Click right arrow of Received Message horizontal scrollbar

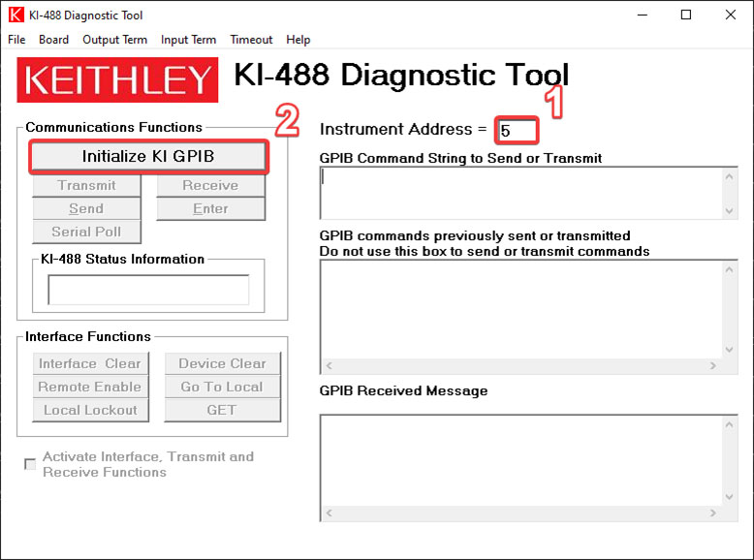click(x=714, y=513)
